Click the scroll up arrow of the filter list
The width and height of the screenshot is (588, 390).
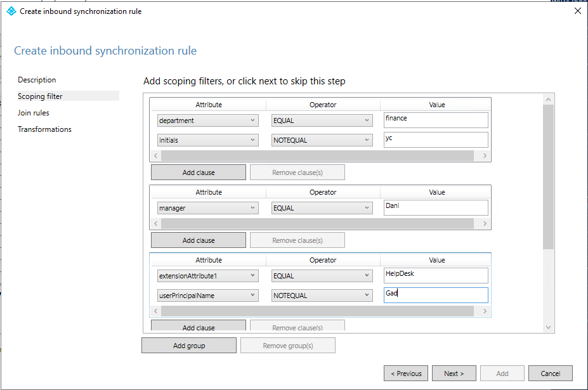(548, 100)
